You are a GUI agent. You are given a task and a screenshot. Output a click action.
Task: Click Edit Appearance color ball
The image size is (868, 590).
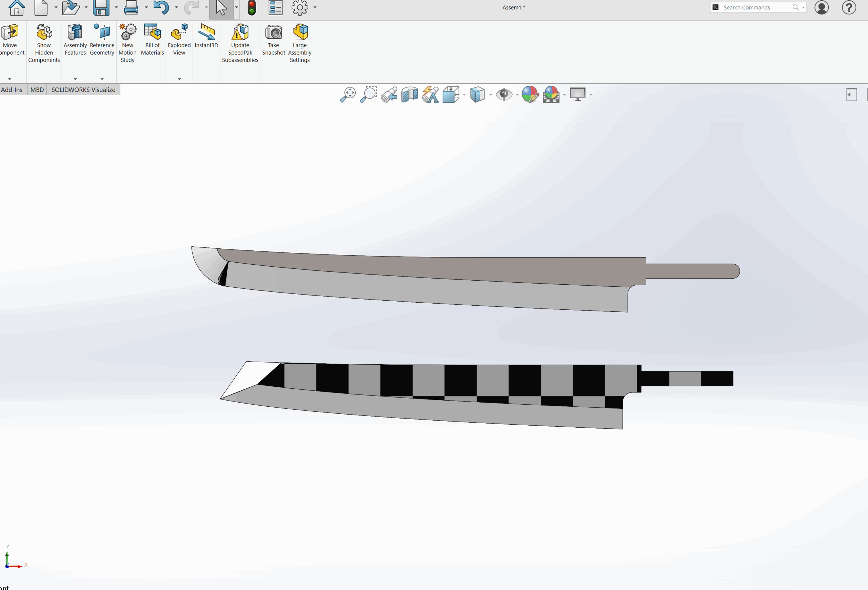[530, 95]
